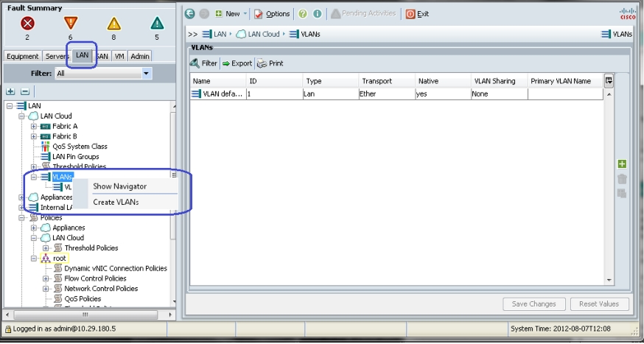
Task: Click the Save Changes button
Action: 534,304
